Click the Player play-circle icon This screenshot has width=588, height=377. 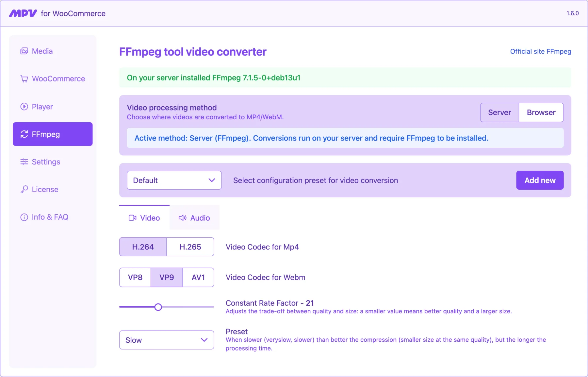click(x=24, y=107)
